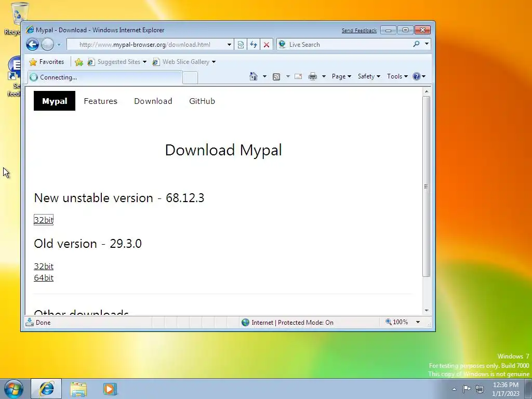
Task: Open the Download nav link
Action: [153, 101]
